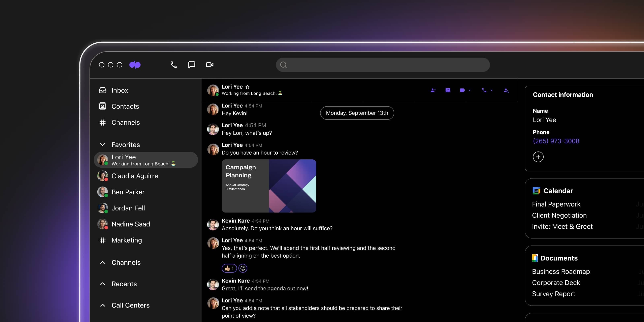
Task: Select Channels from the sidebar menu
Action: (x=125, y=122)
